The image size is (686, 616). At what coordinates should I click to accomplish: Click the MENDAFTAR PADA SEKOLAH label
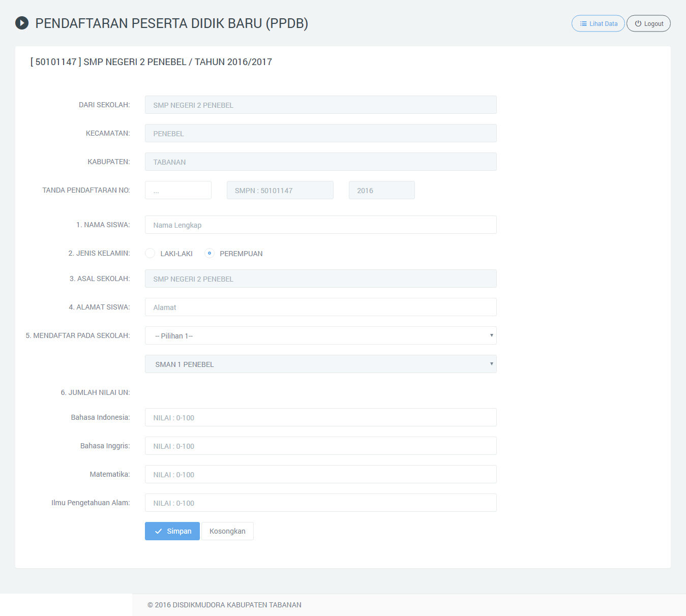pyautogui.click(x=78, y=335)
